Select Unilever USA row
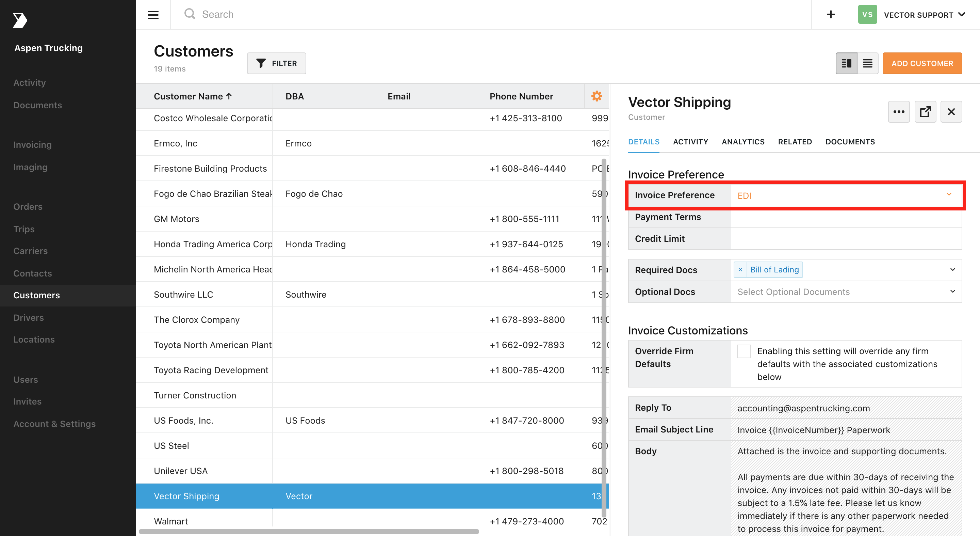980x536 pixels. pos(373,471)
